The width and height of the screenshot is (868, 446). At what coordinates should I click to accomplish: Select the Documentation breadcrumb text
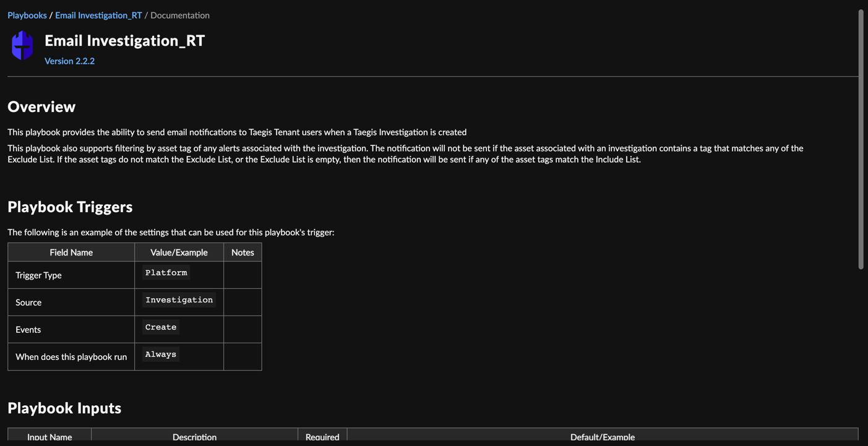(180, 15)
